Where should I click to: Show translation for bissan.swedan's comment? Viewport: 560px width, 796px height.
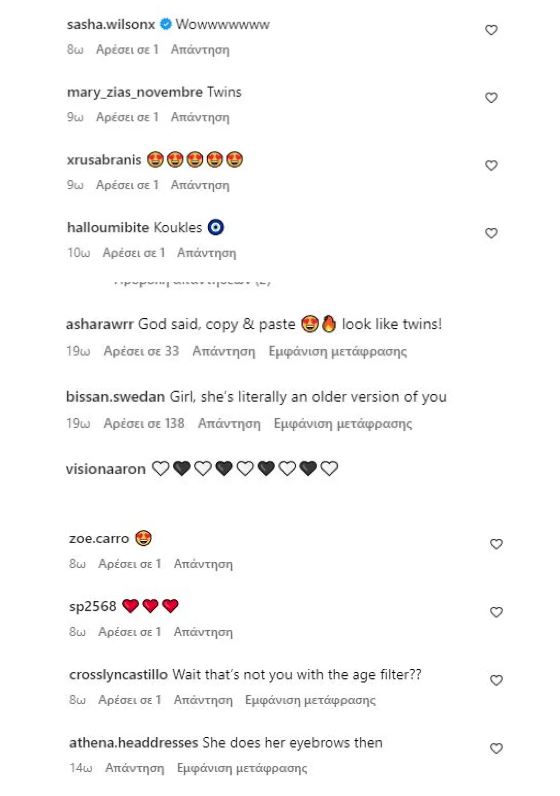tap(343, 423)
